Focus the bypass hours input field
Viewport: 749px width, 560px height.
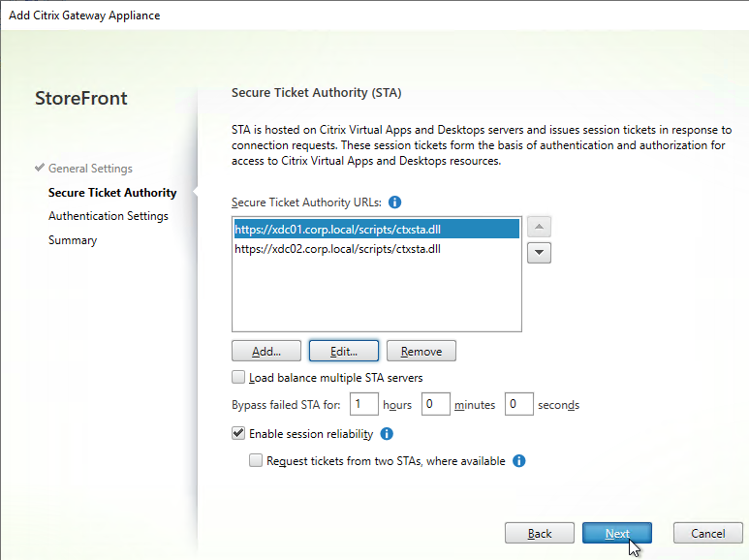(364, 404)
